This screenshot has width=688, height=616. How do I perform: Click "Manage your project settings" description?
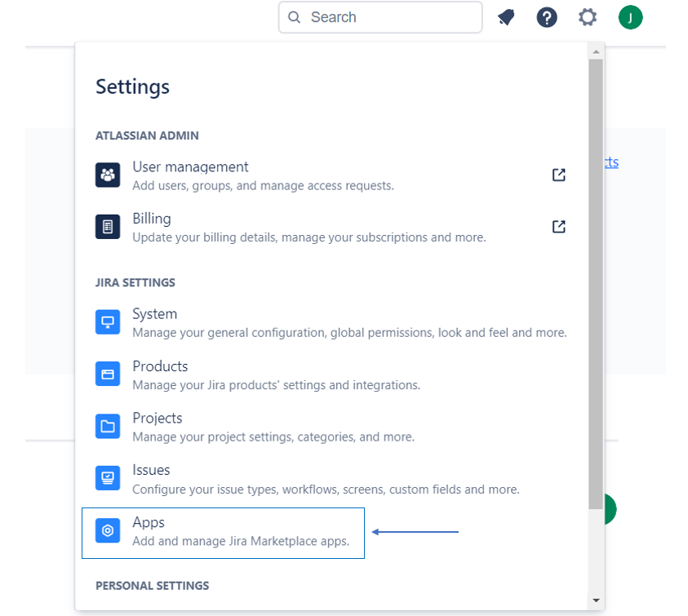(x=273, y=437)
